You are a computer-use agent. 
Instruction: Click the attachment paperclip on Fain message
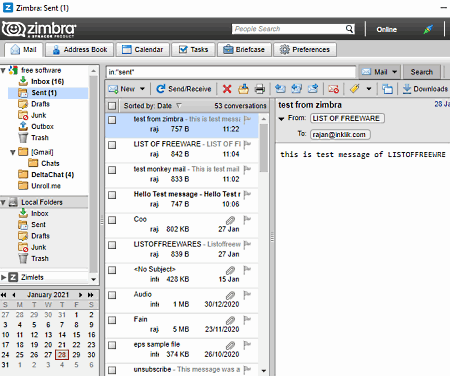click(x=230, y=320)
